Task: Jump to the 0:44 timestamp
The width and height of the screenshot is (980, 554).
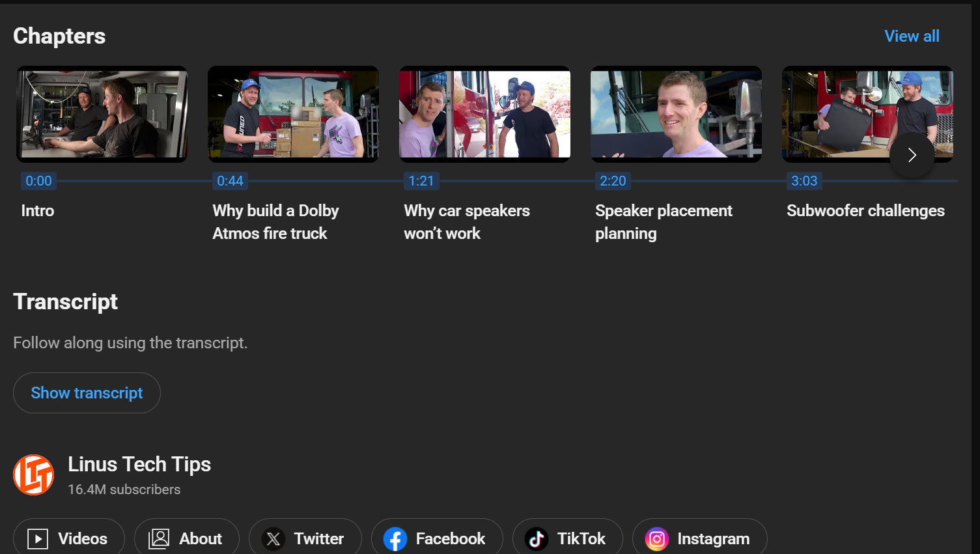Action: [230, 181]
